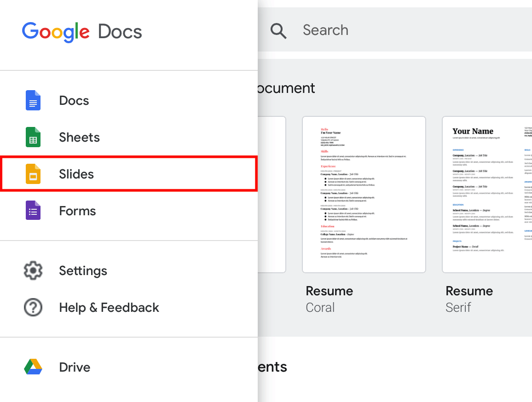The height and width of the screenshot is (402, 532).
Task: Select Slides in the navigation menu
Action: [129, 174]
